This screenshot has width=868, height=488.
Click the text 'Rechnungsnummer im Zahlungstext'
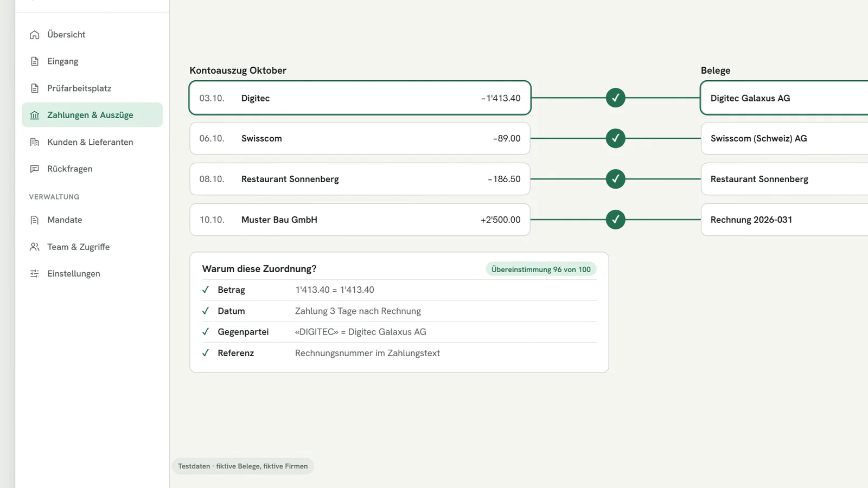[367, 353]
